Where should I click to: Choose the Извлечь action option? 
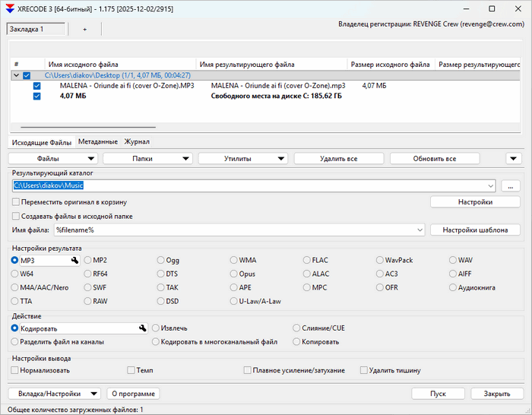coord(156,328)
